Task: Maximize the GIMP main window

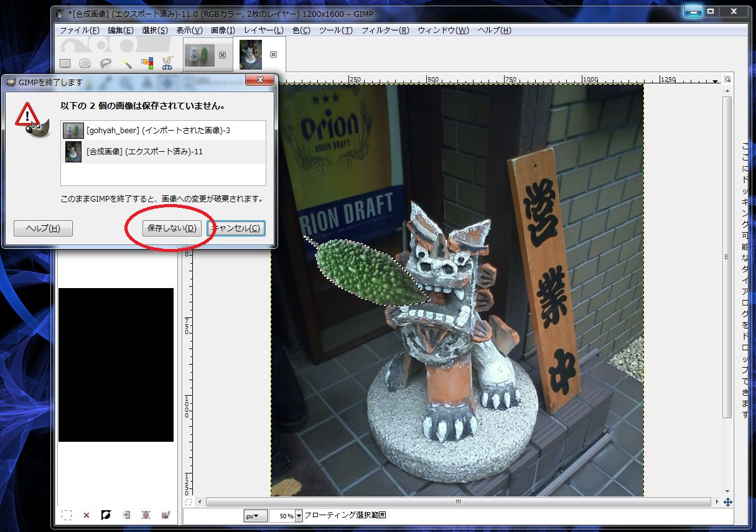Action: pyautogui.click(x=710, y=11)
